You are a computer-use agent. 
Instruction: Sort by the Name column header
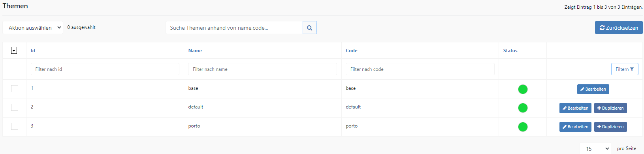click(x=195, y=51)
